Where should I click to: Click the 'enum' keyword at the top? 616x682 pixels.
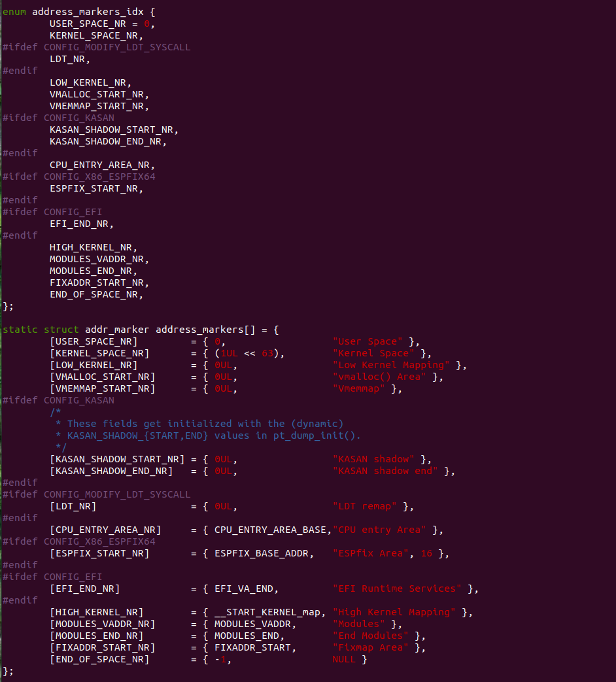[x=14, y=12]
